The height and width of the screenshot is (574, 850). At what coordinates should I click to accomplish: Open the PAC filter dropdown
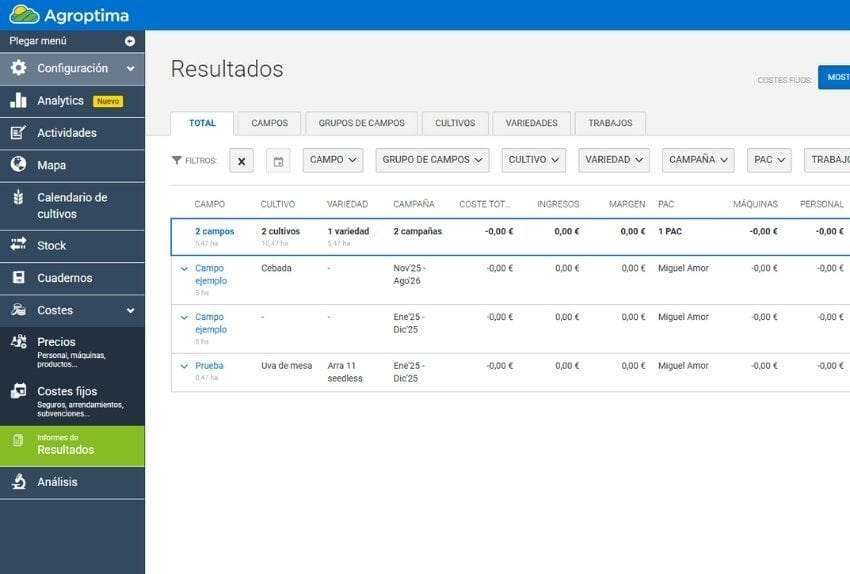(769, 160)
